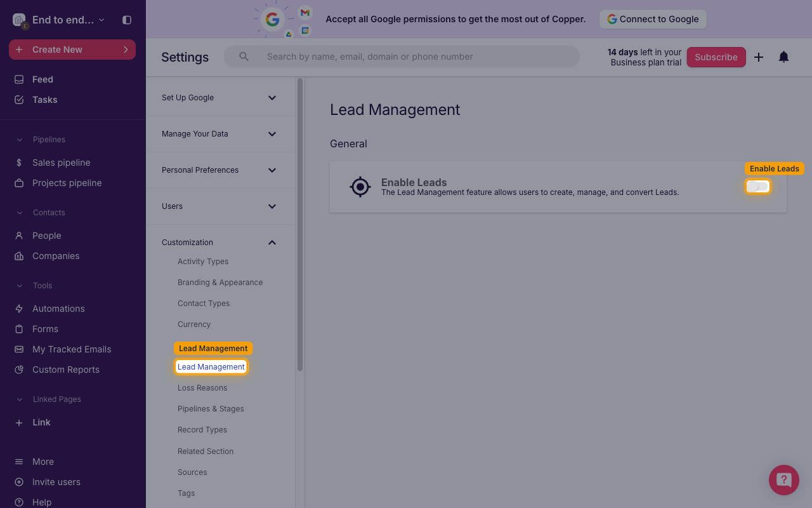Click the Invite users plus-circle icon
Image resolution: width=812 pixels, height=508 pixels.
click(19, 482)
